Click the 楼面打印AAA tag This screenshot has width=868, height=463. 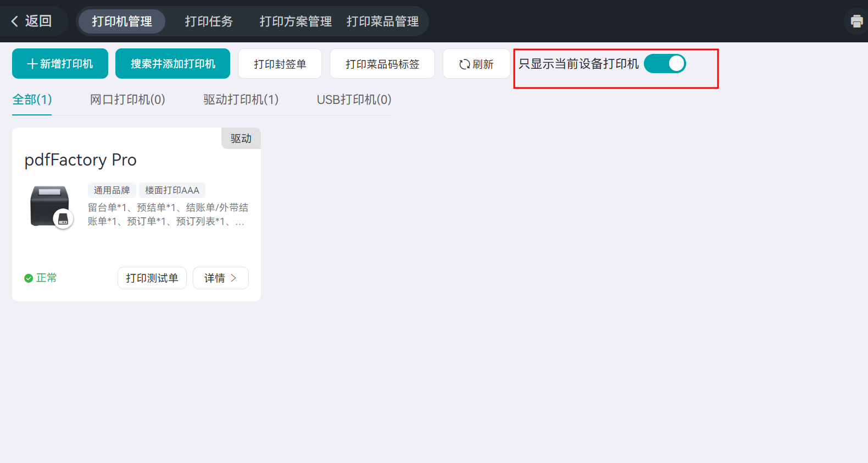[172, 190]
